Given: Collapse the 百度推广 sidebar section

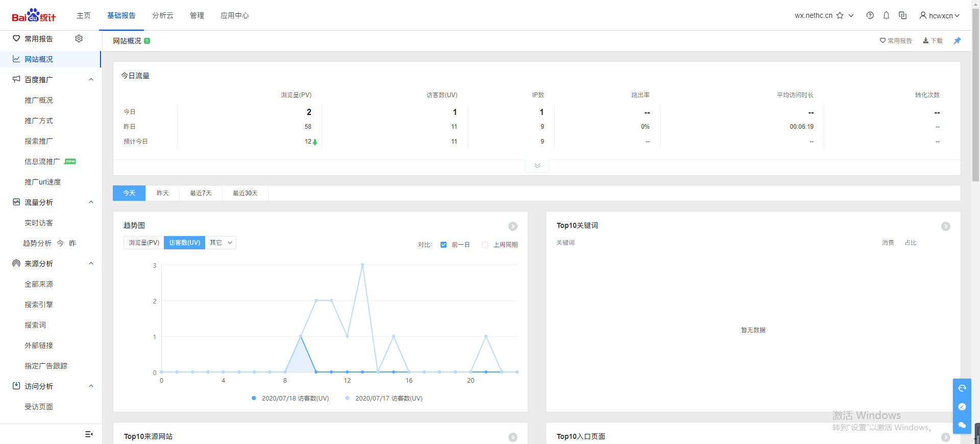Looking at the screenshot, I should (x=91, y=80).
